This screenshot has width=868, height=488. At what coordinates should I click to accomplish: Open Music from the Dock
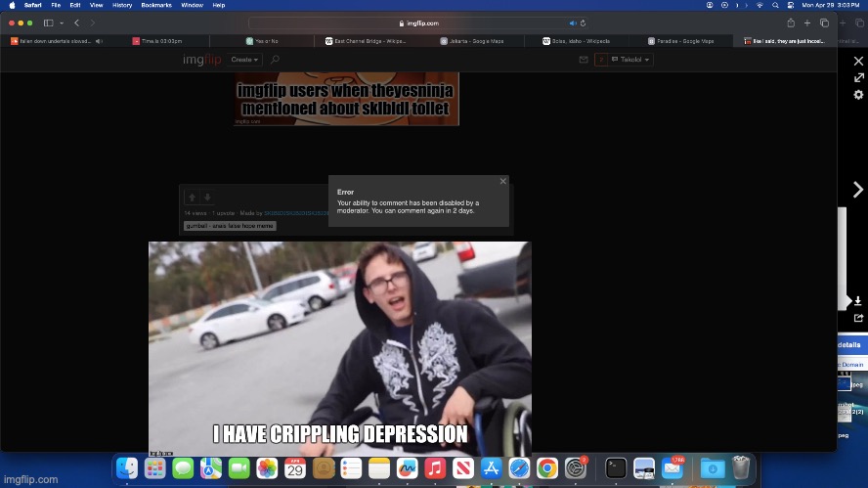click(x=435, y=468)
